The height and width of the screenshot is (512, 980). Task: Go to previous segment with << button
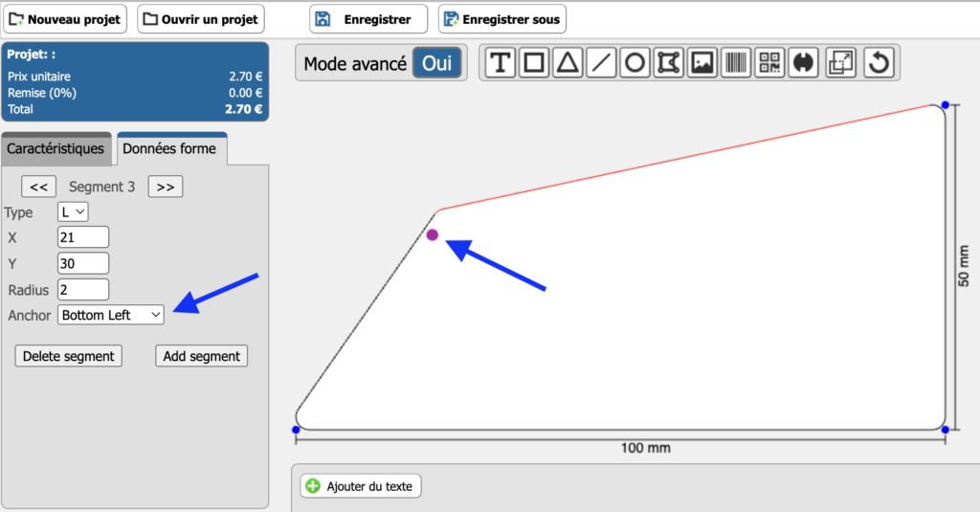click(x=38, y=187)
